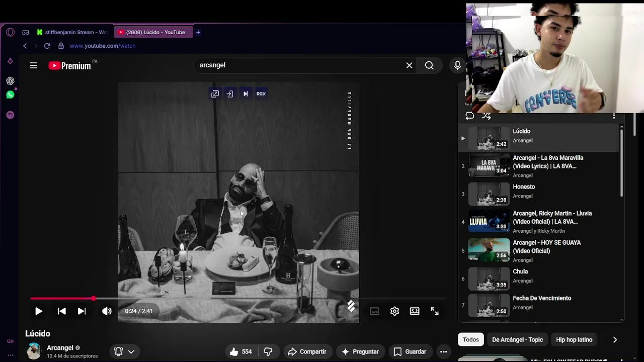Open playlist three-dot options menu
The image size is (644, 362).
(614, 116)
